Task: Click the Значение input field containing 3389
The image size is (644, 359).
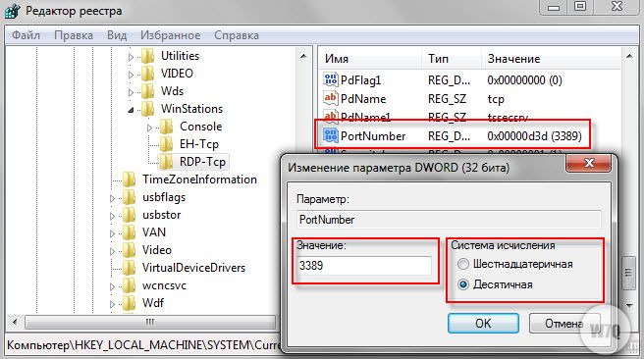Action: coord(365,266)
